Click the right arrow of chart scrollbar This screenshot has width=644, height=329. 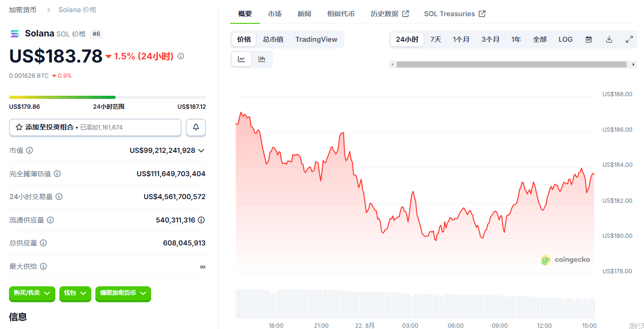pos(634,65)
